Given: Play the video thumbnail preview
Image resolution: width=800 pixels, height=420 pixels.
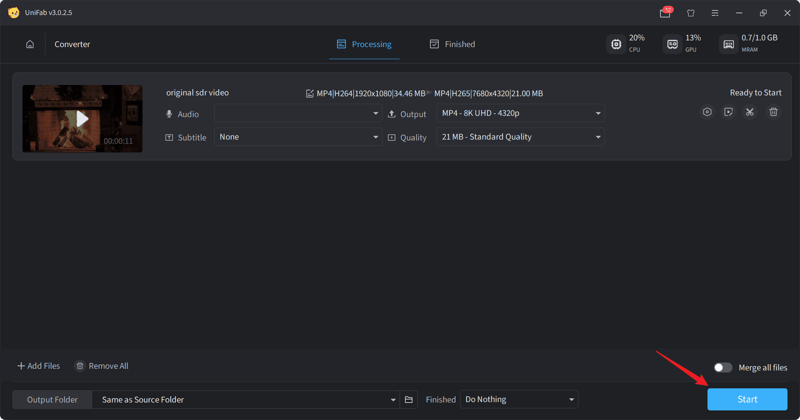Looking at the screenshot, I should click(82, 118).
